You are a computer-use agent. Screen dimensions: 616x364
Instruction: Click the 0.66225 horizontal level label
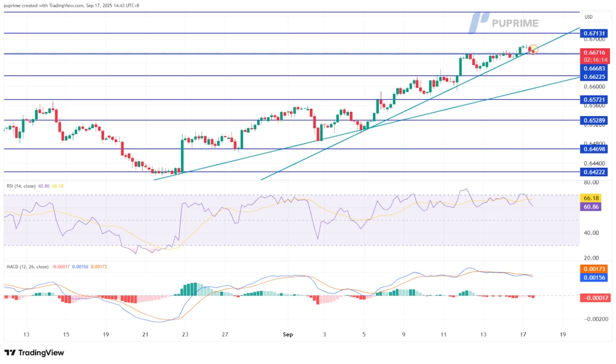594,77
